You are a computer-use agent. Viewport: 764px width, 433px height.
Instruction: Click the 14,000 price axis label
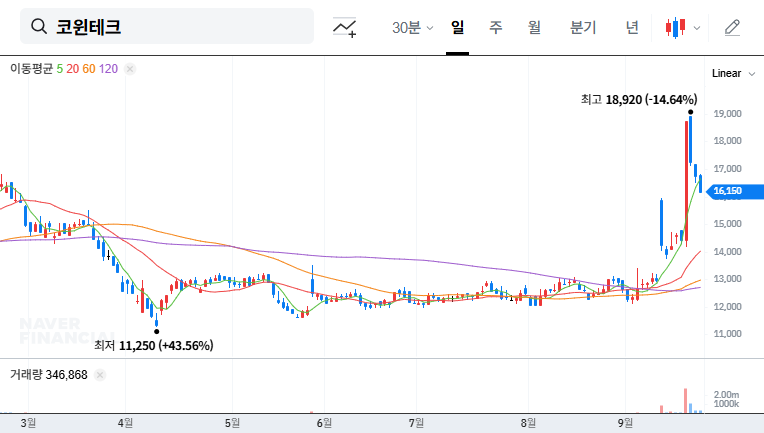pos(727,252)
